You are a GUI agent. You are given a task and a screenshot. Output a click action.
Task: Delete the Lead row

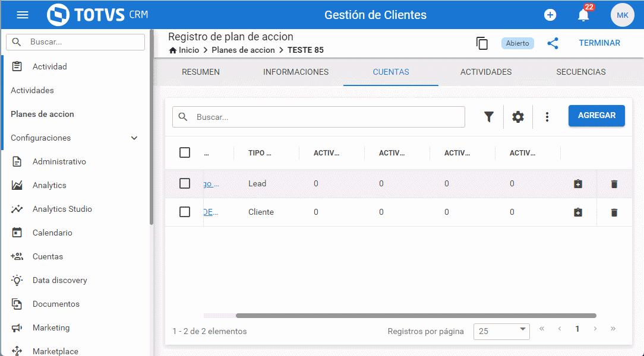(614, 184)
